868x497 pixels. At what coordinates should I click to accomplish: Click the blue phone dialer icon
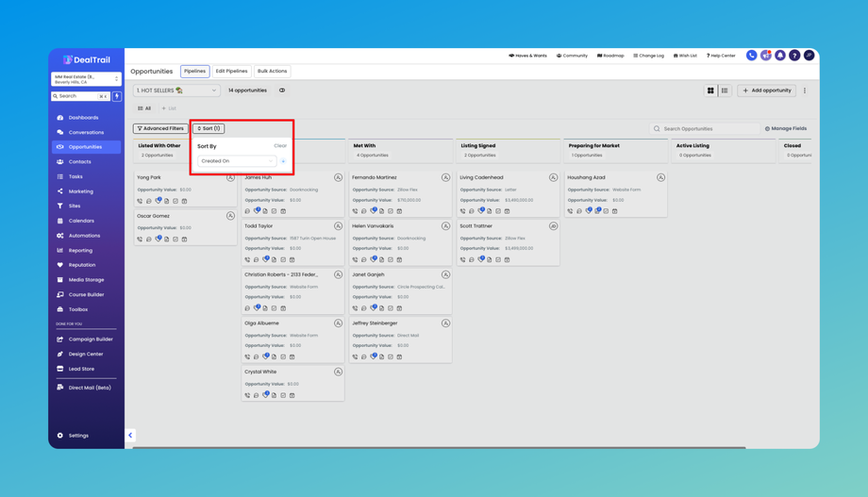(751, 56)
